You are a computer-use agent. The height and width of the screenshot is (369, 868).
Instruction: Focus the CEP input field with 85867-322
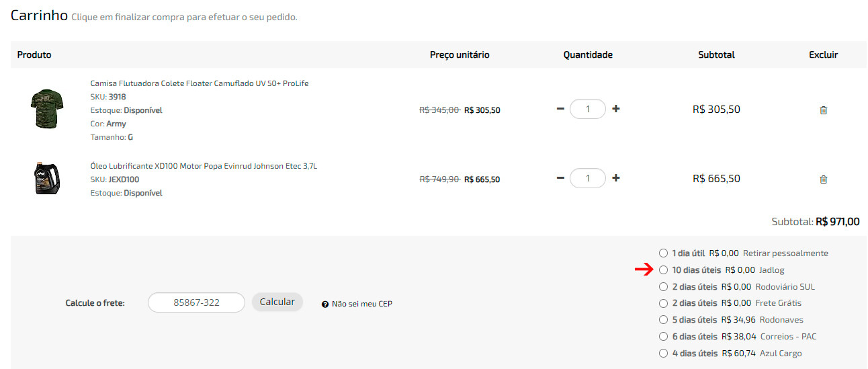tap(197, 302)
